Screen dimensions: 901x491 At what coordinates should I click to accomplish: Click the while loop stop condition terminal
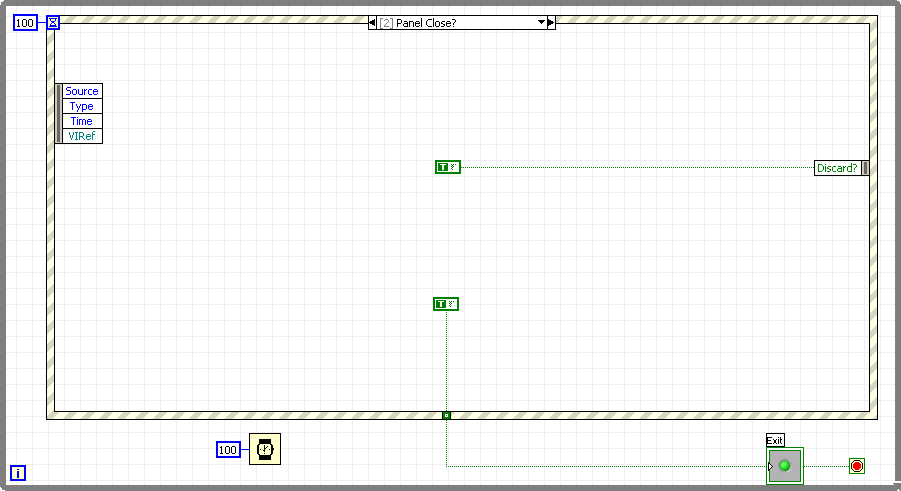tap(857, 466)
